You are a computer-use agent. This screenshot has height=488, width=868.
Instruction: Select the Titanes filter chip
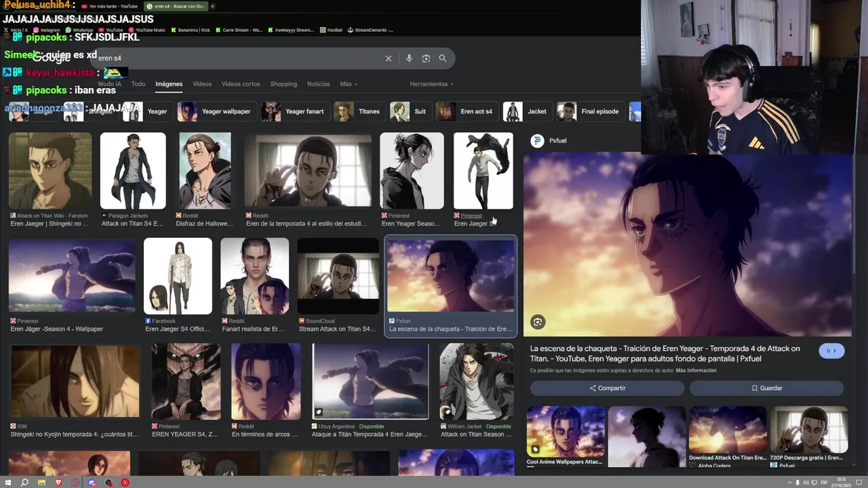(359, 111)
